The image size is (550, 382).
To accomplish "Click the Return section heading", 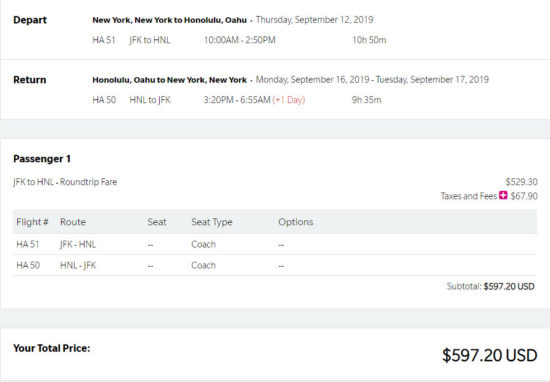I will click(29, 80).
